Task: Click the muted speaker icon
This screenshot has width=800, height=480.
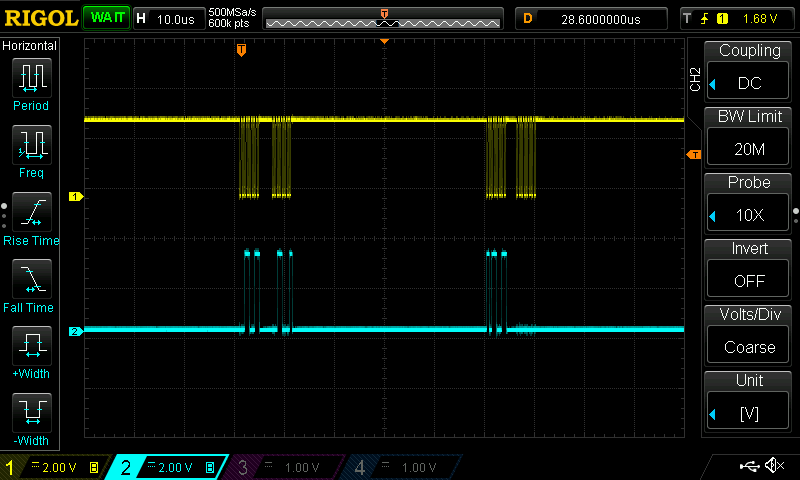Action: pyautogui.click(x=774, y=465)
